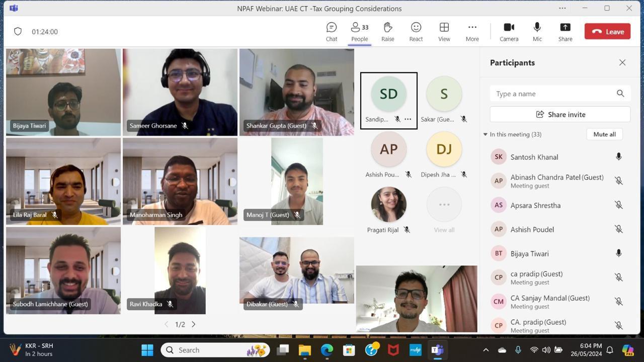Click the Raise hand icon
Image resolution: width=644 pixels, height=362 pixels.
coord(387,32)
